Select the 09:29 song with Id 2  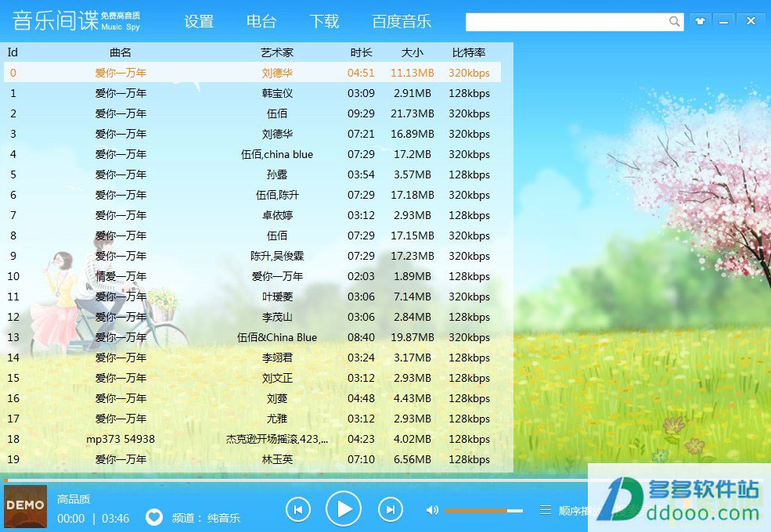252,113
